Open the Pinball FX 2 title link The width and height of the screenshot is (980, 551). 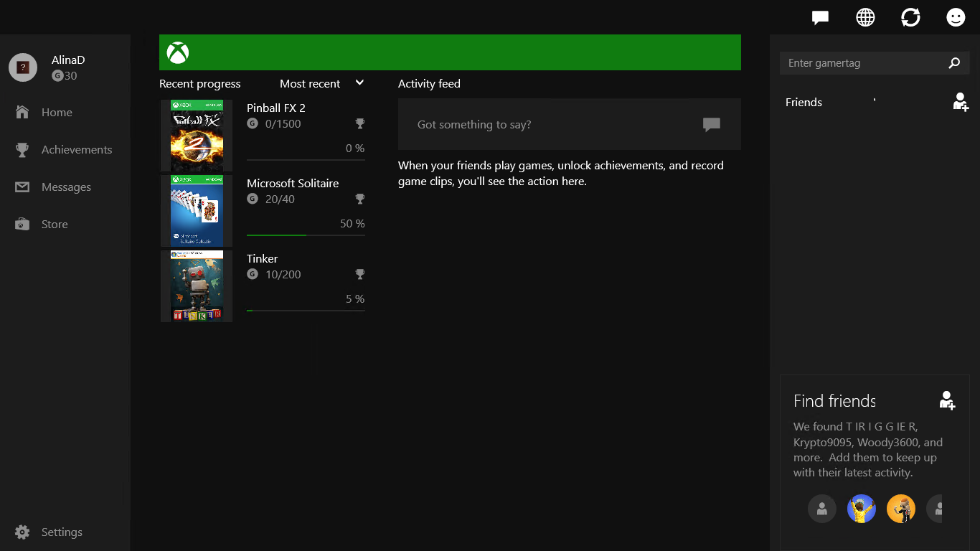(276, 108)
